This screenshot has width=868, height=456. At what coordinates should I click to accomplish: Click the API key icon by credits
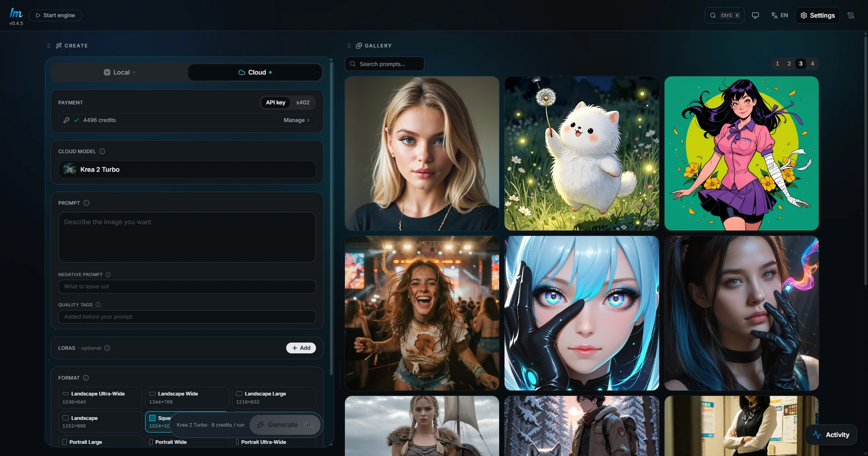tap(66, 120)
